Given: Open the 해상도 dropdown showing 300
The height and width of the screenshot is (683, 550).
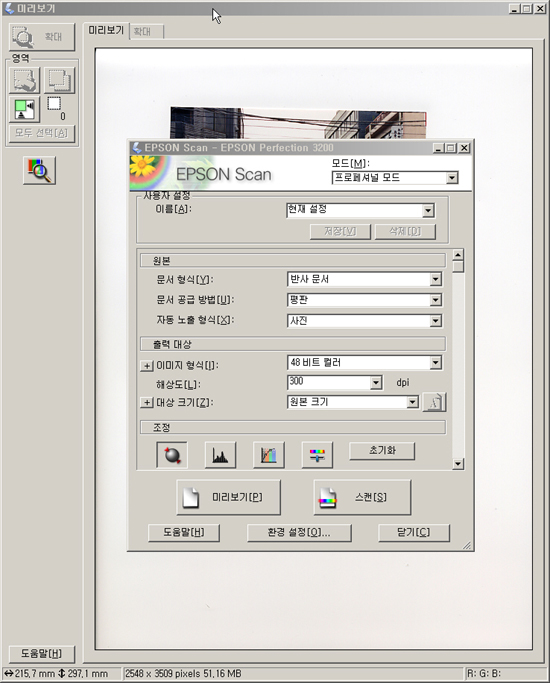Looking at the screenshot, I should (x=335, y=383).
